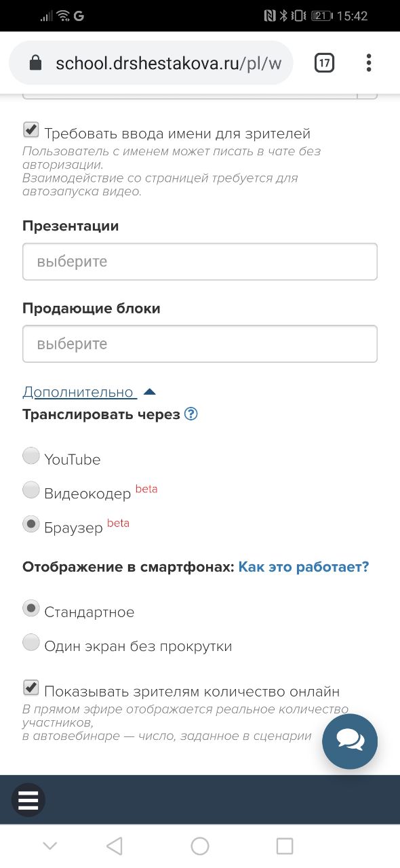Screen dimensions: 400x868
Task: Tap the Android recent apps square
Action: click(285, 846)
